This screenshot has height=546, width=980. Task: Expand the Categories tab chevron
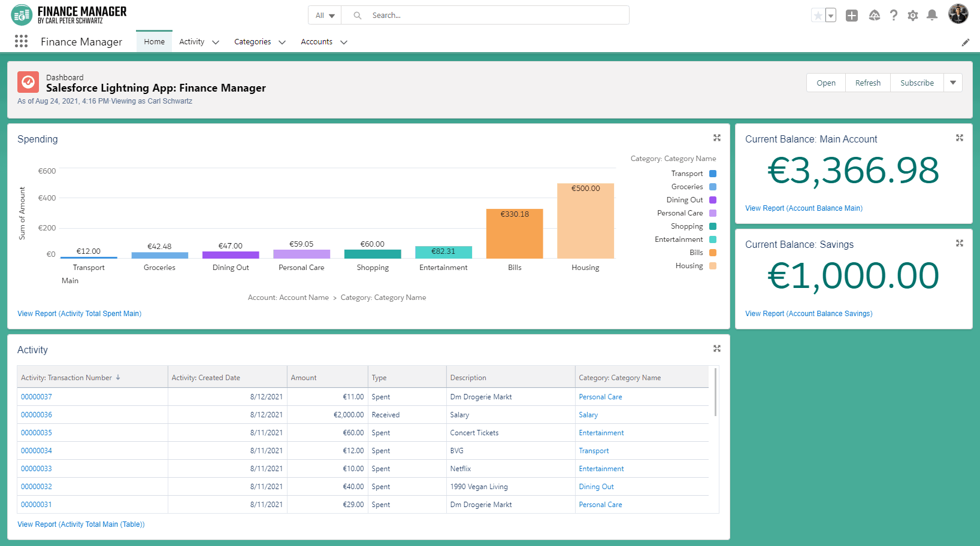[x=282, y=42]
